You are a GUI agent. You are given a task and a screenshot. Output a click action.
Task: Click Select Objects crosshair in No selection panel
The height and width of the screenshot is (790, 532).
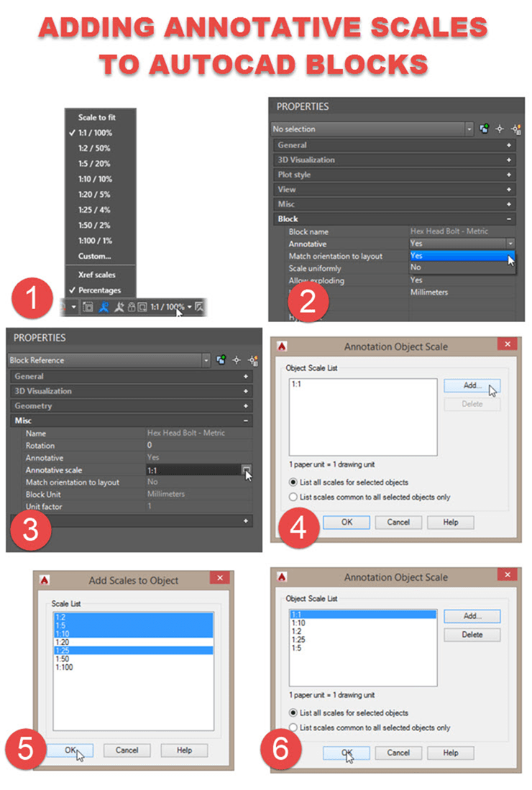[x=500, y=129]
